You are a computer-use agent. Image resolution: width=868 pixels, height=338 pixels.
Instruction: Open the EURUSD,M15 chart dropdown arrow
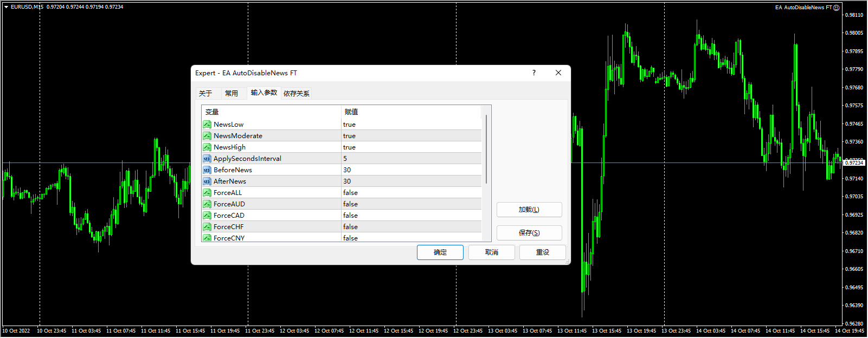[6, 7]
